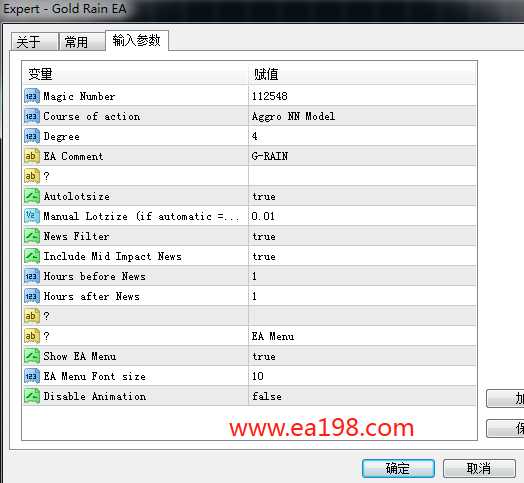524x483 pixels.
Task: Toggle the Disable Animation false value
Action: 362,396
